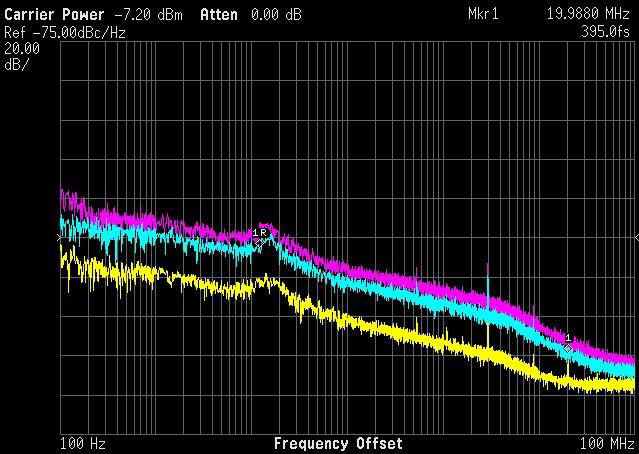The width and height of the screenshot is (639, 454).
Task: Click the Mkr1 marker label
Action: click(x=483, y=14)
